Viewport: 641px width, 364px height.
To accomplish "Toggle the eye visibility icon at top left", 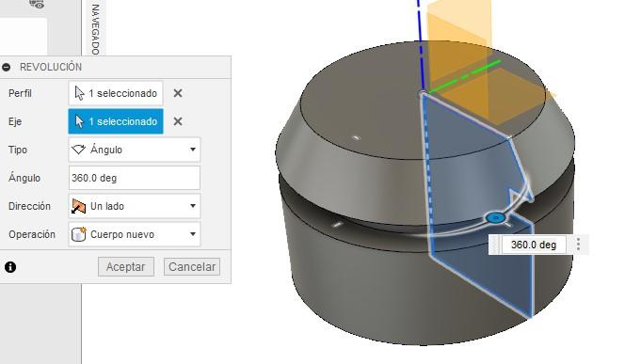I will (37, 4).
